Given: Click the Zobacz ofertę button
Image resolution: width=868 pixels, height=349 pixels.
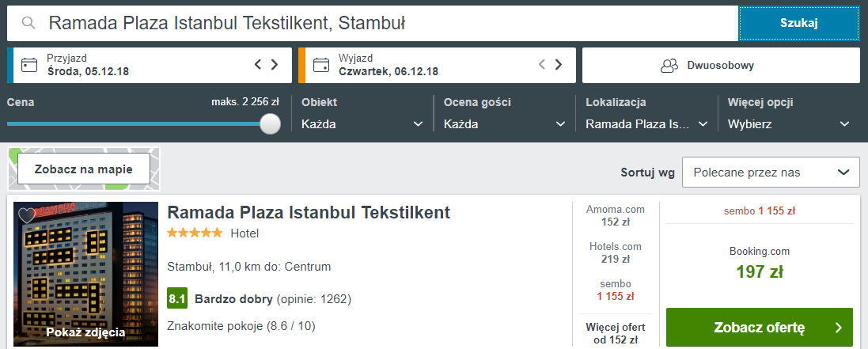Looking at the screenshot, I should [x=759, y=327].
